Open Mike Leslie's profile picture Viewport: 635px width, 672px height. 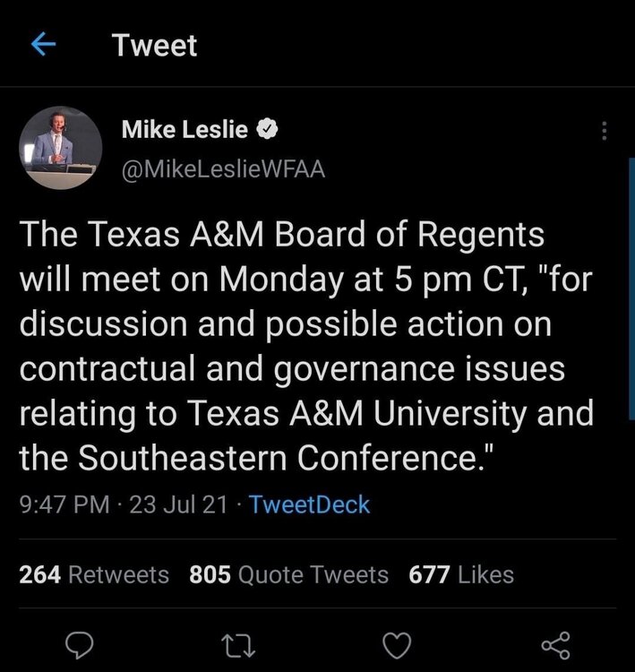(x=61, y=148)
